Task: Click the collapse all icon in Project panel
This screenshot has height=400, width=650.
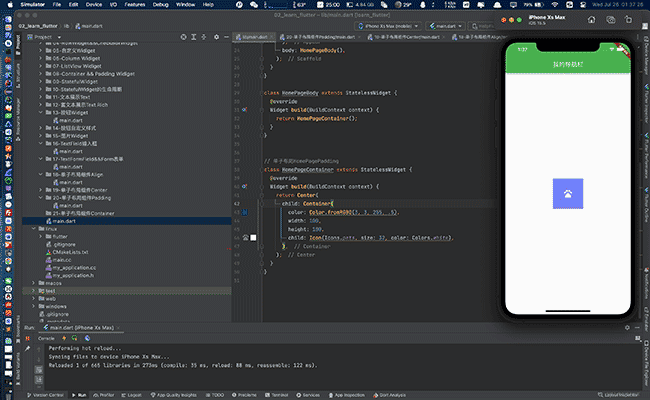Action: tap(204, 37)
